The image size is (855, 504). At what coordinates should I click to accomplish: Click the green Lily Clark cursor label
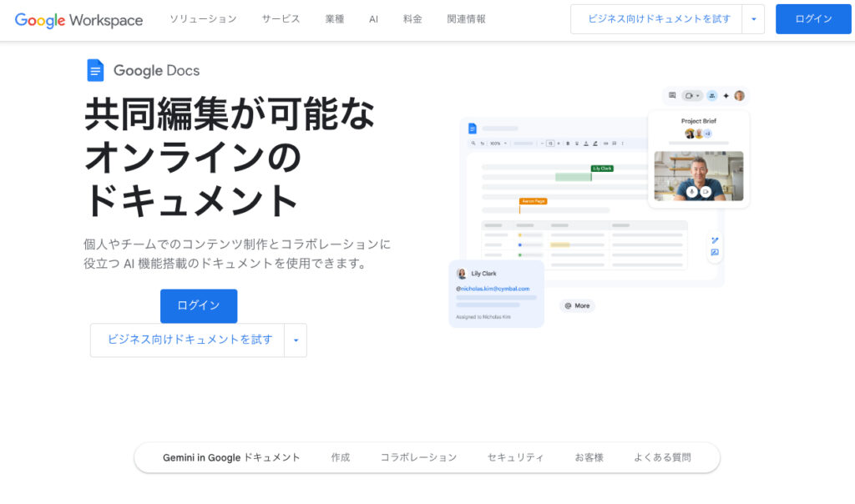point(602,169)
